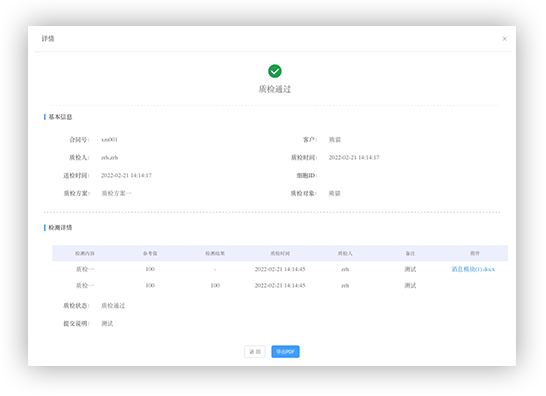Click the 返回 button
This screenshot has height=396, width=546.
[x=255, y=351]
